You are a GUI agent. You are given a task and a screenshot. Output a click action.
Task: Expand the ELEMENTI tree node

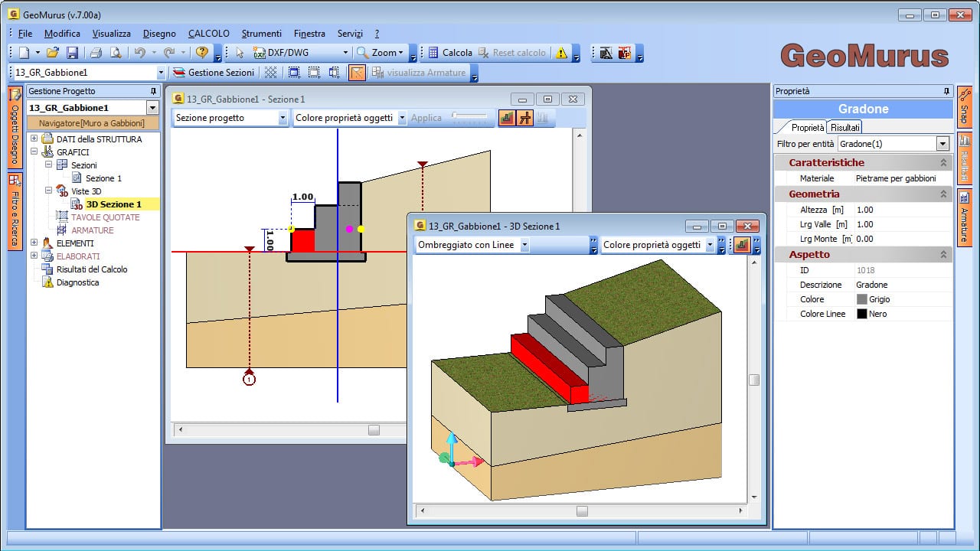pyautogui.click(x=34, y=243)
